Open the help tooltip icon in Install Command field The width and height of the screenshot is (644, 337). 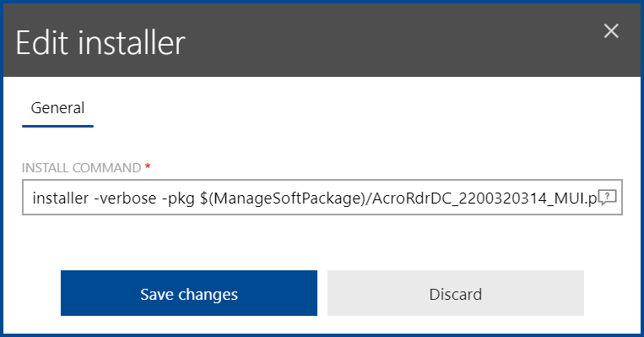coord(607,198)
